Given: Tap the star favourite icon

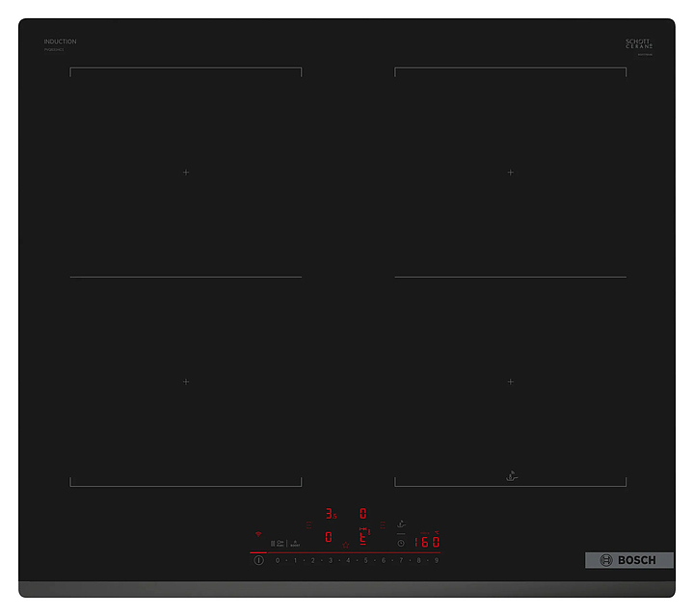Looking at the screenshot, I should [345, 545].
